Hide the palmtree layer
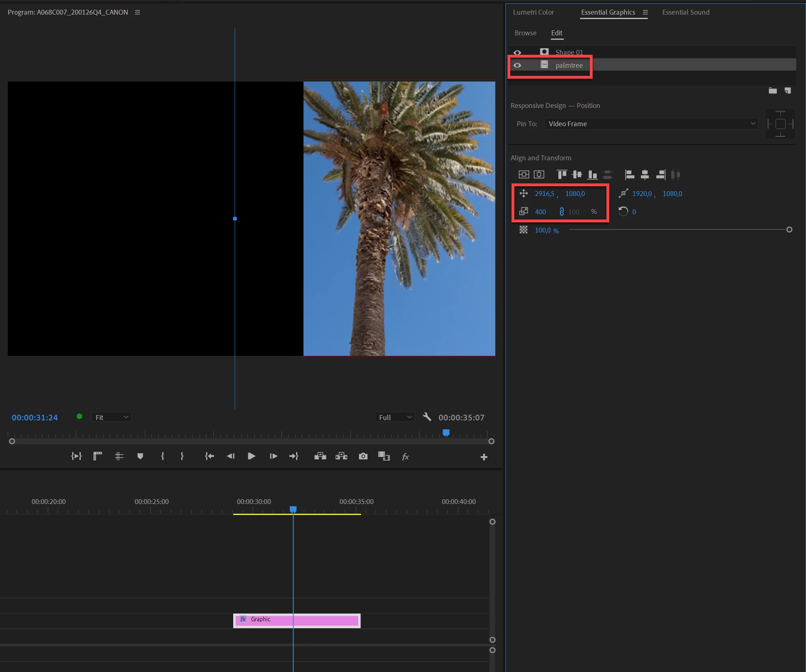Viewport: 806px width, 672px height. [517, 65]
